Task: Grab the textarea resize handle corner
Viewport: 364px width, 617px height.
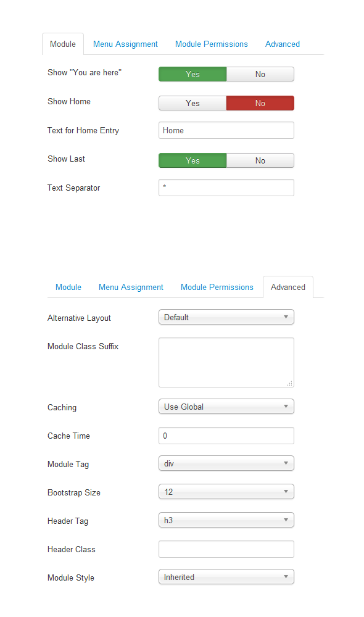Action: click(x=290, y=383)
